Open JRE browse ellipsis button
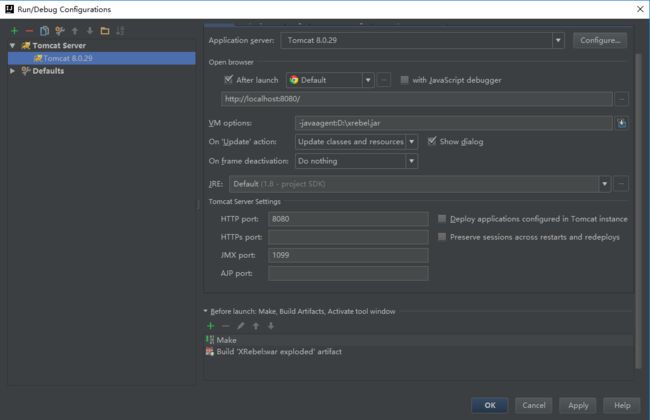Screen dimensions: 650x420 [621, 184]
